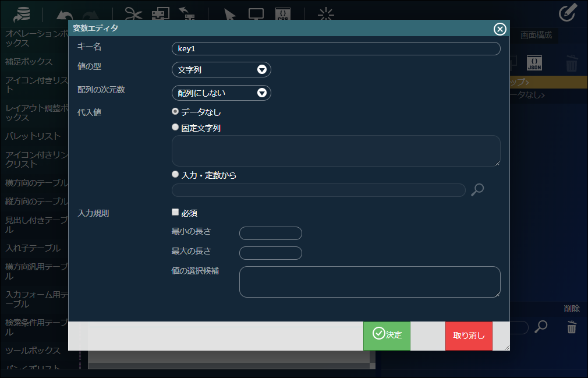Click the 最大の長さ input field
The height and width of the screenshot is (378, 588).
[x=271, y=253]
